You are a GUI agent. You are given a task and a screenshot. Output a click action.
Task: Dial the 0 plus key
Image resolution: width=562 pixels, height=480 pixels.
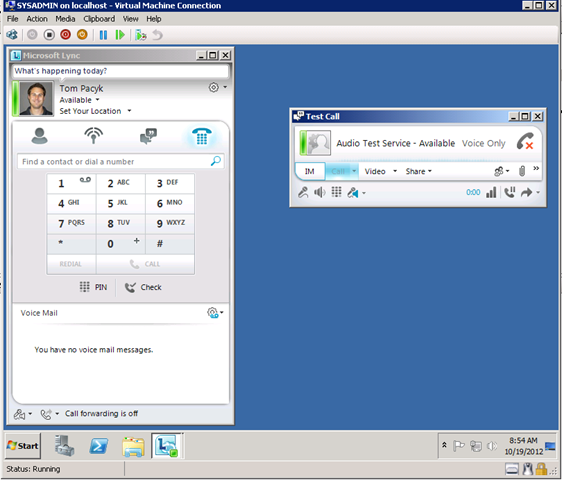click(x=120, y=244)
